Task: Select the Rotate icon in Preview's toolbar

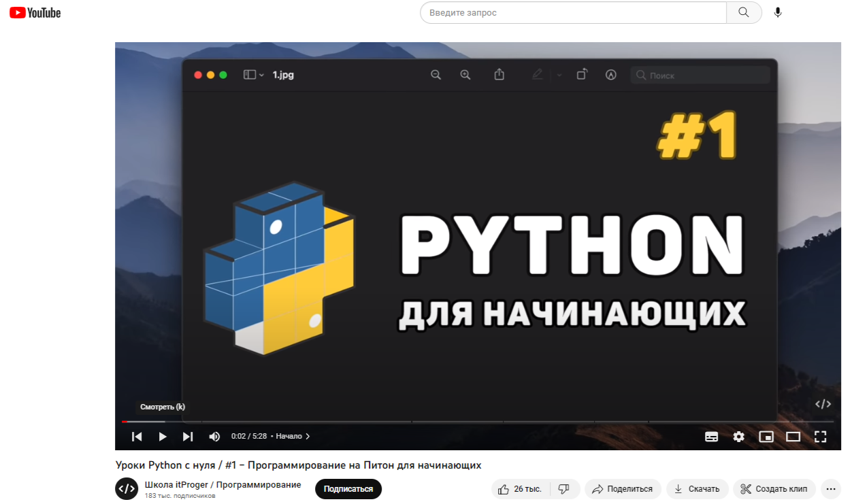Action: (x=582, y=75)
